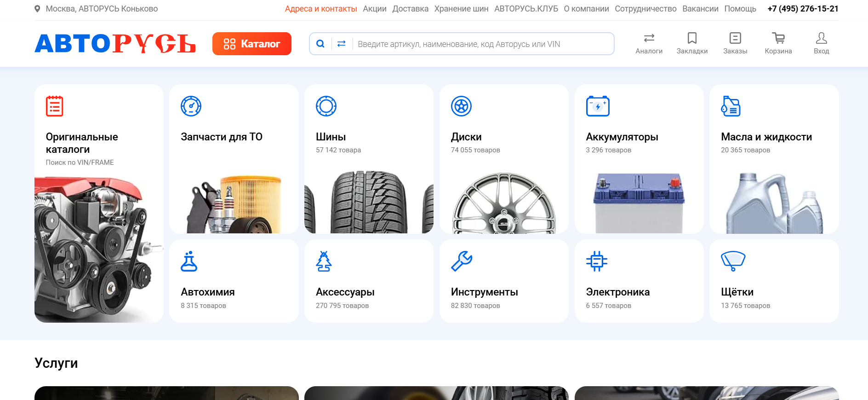Click the swap arrows icon in the search bar
This screenshot has height=400, width=868.
pyautogui.click(x=342, y=44)
